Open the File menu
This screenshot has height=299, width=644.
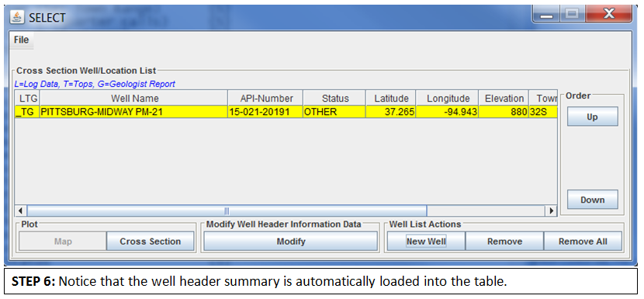click(x=22, y=40)
